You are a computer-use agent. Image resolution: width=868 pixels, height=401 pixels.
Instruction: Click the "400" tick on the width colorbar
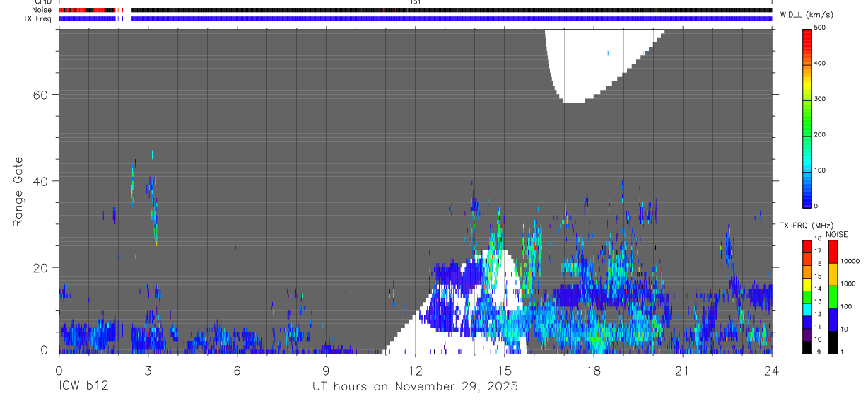[x=819, y=64]
